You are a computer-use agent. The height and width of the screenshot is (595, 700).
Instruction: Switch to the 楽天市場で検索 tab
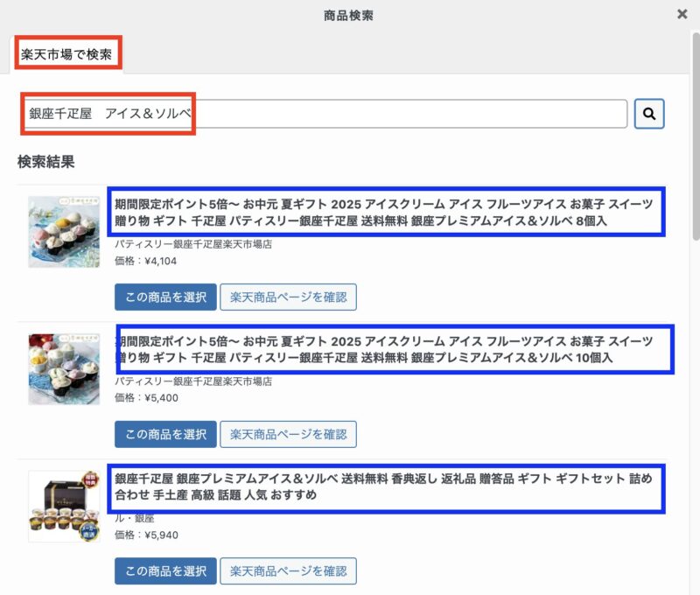66,54
